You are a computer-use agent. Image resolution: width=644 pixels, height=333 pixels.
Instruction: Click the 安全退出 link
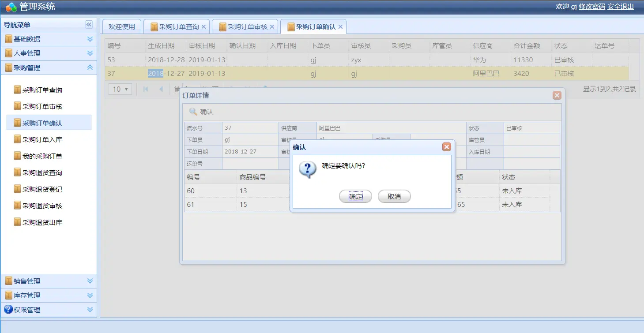621,7
